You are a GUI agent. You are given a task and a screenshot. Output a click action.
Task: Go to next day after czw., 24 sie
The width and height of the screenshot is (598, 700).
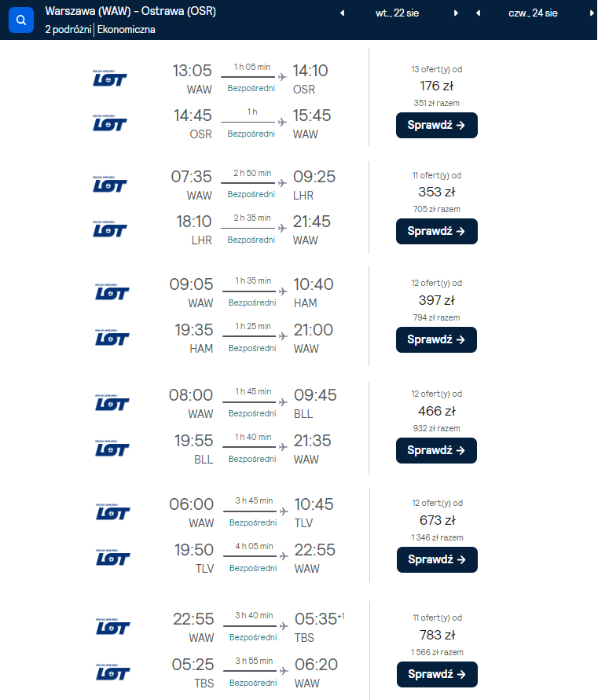[x=592, y=13]
